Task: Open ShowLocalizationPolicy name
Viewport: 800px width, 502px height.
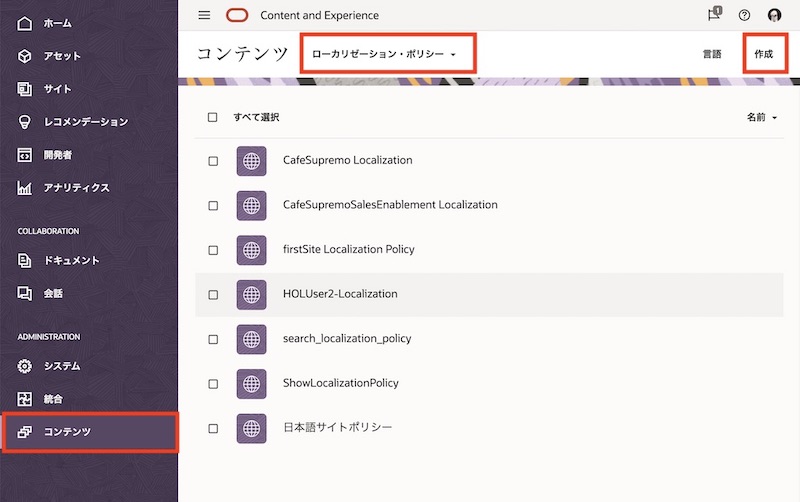Action: click(x=341, y=383)
